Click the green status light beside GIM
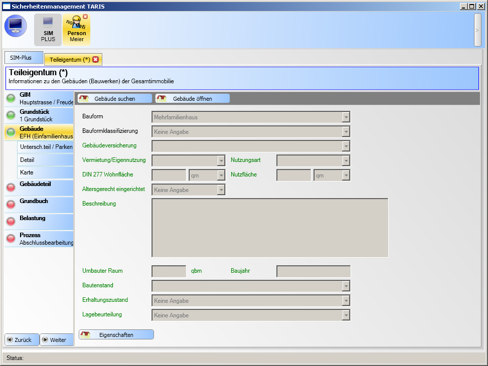The image size is (488, 366). point(11,98)
